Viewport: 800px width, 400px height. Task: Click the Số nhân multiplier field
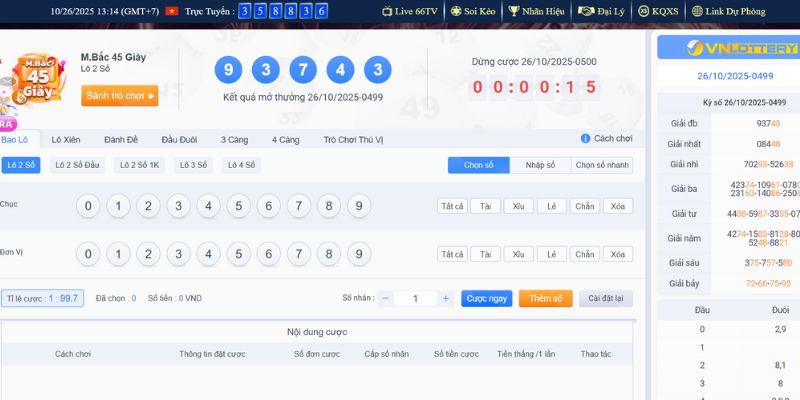click(x=415, y=298)
